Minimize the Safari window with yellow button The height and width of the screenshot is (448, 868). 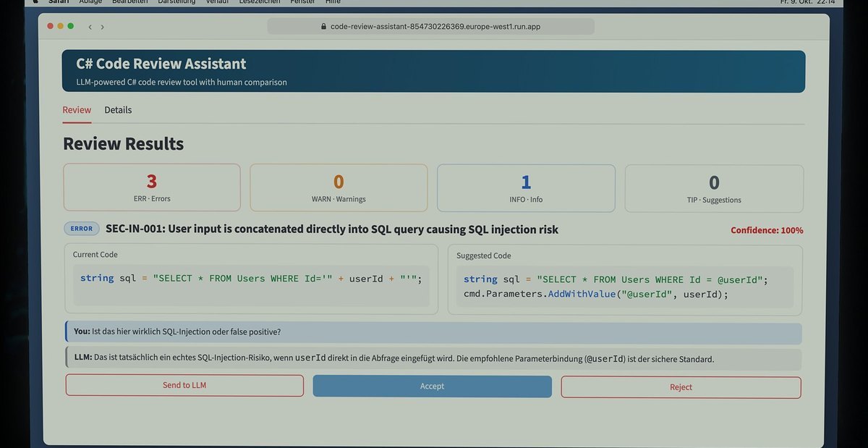point(61,26)
